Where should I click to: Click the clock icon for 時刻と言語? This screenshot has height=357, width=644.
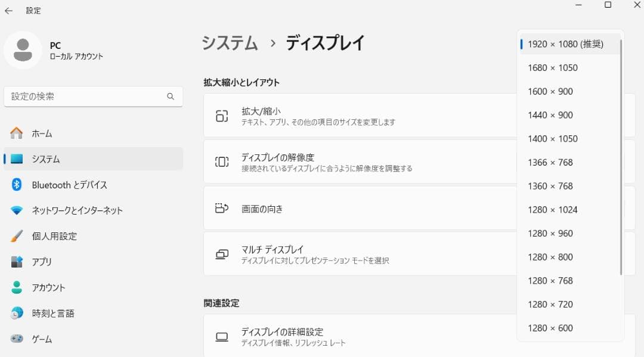tap(16, 313)
